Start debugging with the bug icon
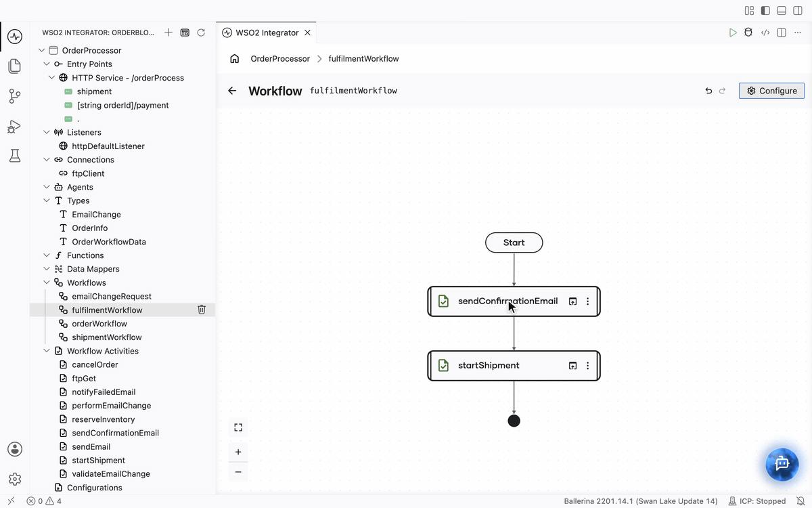Screen dimensions: 812x508 point(748,33)
